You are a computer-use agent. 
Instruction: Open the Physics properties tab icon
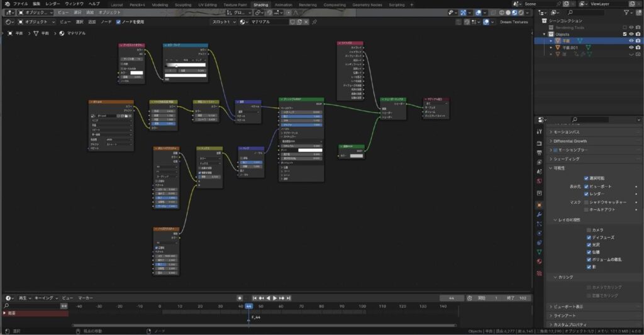click(x=539, y=233)
